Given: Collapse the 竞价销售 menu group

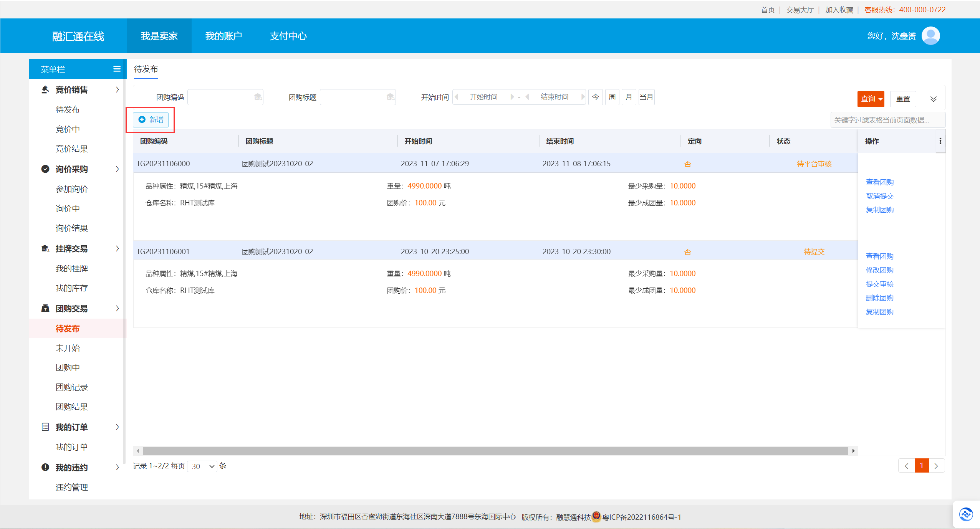Looking at the screenshot, I should click(117, 89).
